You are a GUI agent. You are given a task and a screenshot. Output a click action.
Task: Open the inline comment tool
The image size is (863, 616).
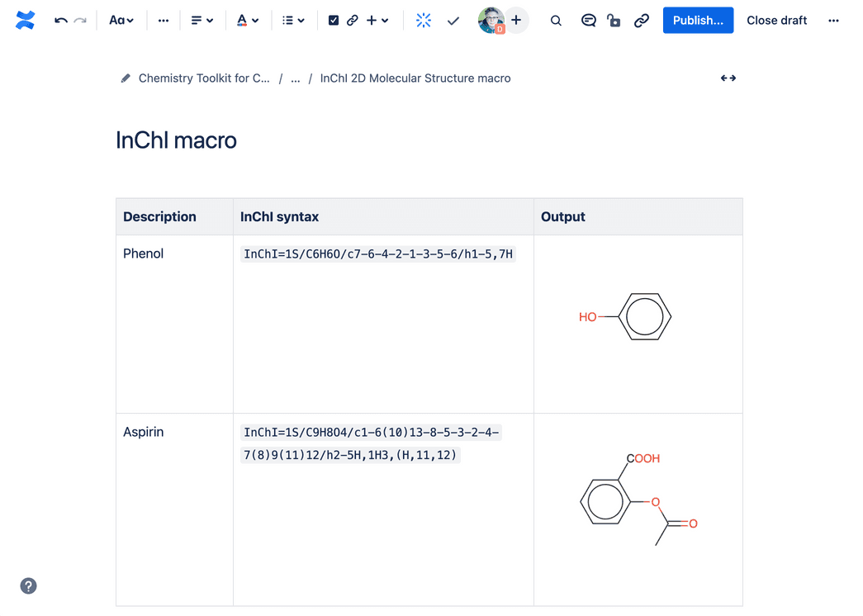[x=588, y=20]
